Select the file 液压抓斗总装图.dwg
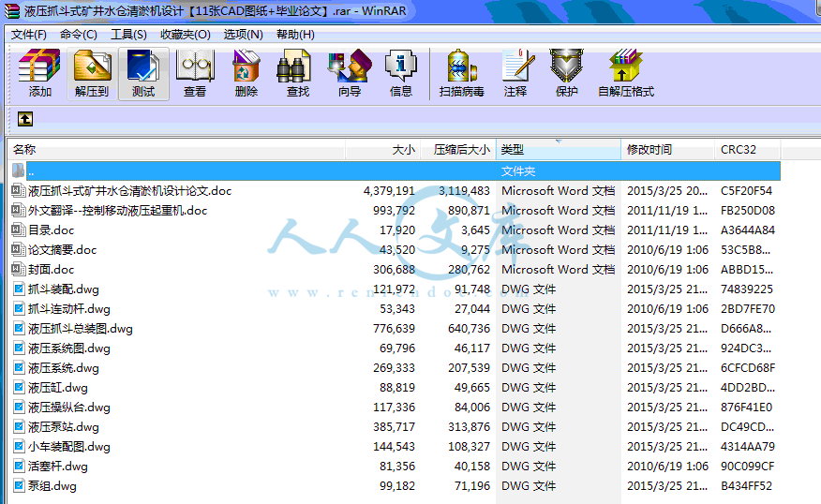 81,329
